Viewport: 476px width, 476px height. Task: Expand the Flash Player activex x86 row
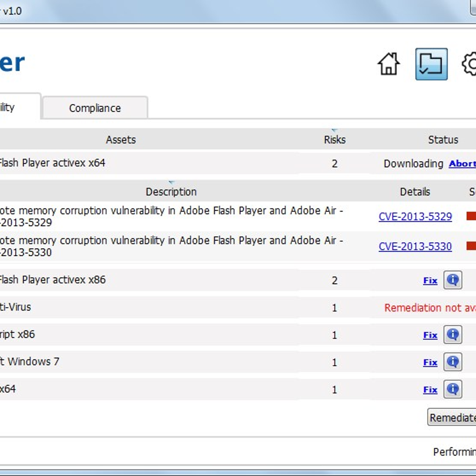(238, 280)
